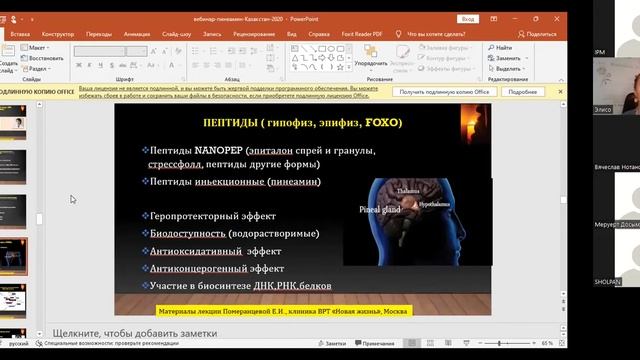Select the highlighted current slide thumbnail
The height and width of the screenshot is (360, 640).
(x=13, y=257)
